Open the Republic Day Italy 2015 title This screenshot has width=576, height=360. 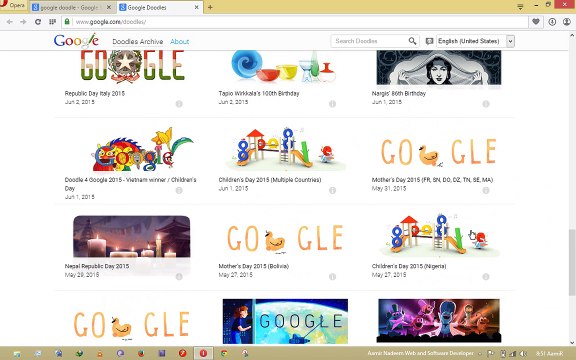point(95,93)
